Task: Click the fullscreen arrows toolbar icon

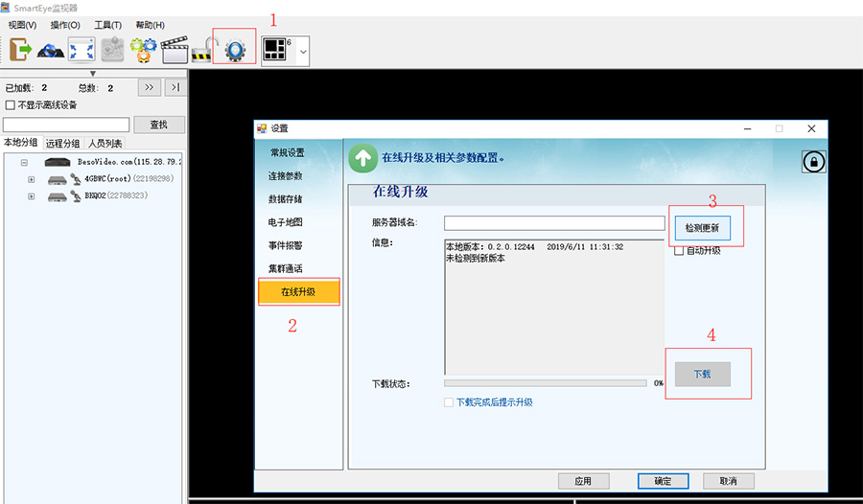Action: 82,50
